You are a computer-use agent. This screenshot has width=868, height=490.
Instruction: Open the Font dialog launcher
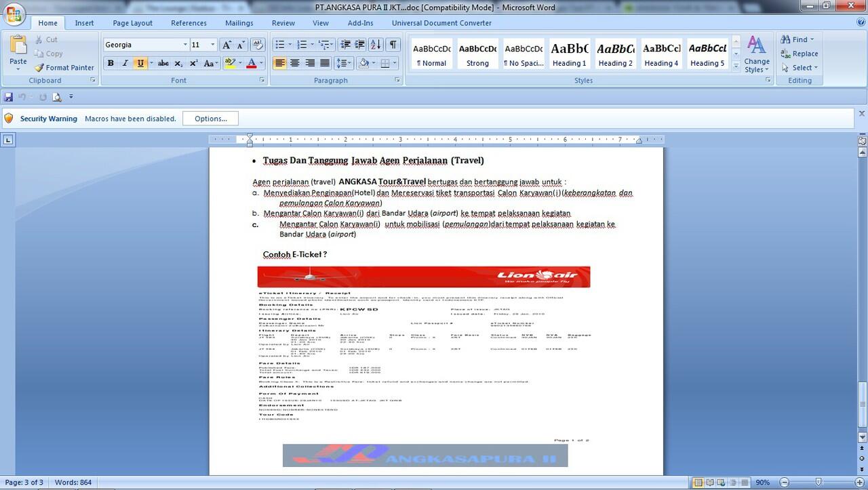[262, 80]
